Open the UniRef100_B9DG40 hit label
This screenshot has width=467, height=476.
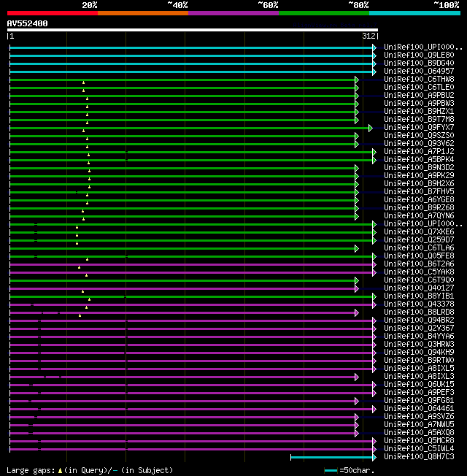click(419, 63)
